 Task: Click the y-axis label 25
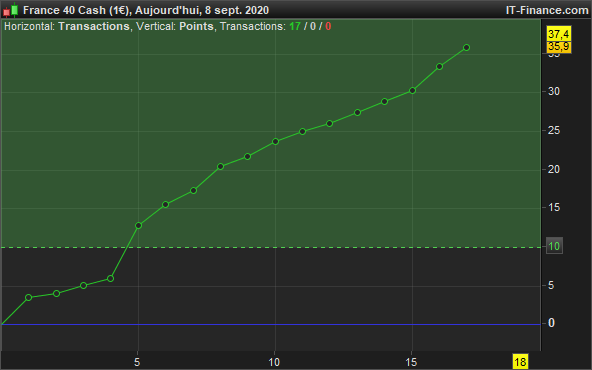point(554,131)
